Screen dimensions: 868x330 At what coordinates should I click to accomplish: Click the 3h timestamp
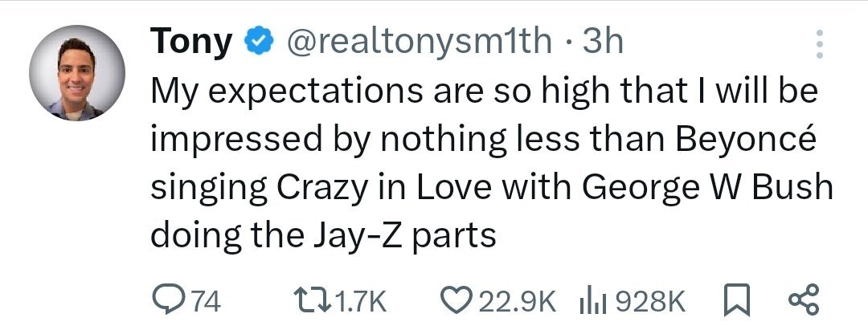pyautogui.click(x=603, y=42)
